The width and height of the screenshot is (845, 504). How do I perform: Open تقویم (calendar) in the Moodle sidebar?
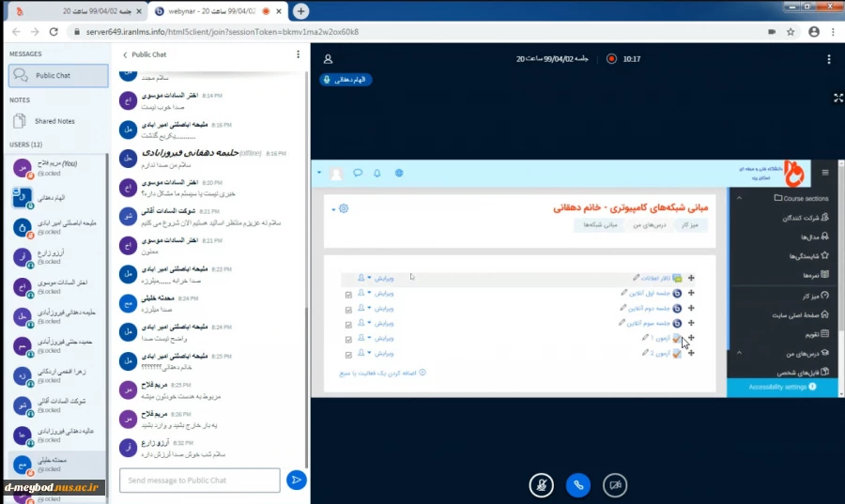817,334
